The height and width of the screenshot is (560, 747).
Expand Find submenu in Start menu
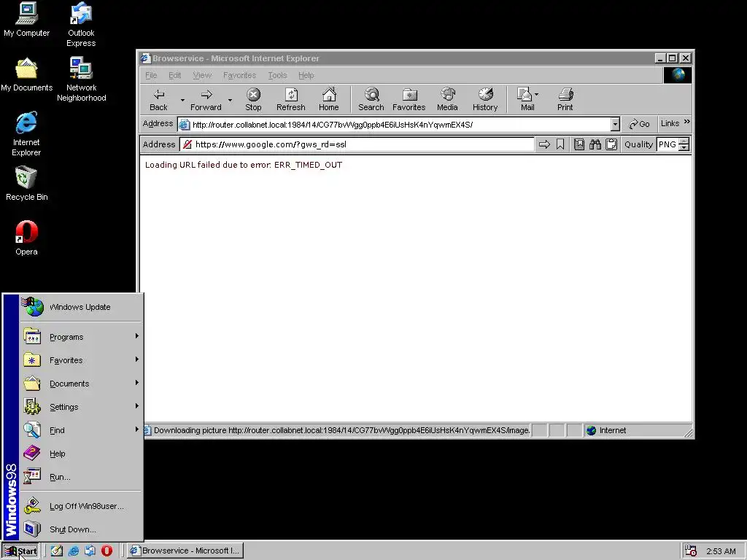(81, 430)
